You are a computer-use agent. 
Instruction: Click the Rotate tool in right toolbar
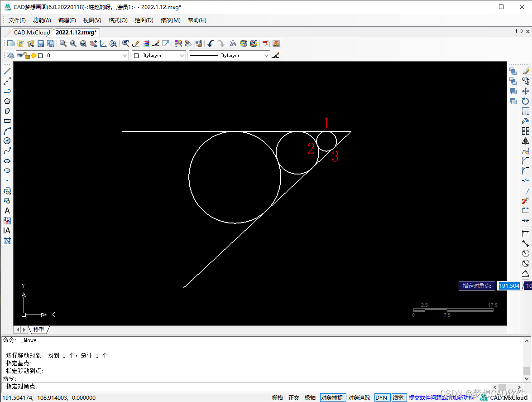[526, 101]
